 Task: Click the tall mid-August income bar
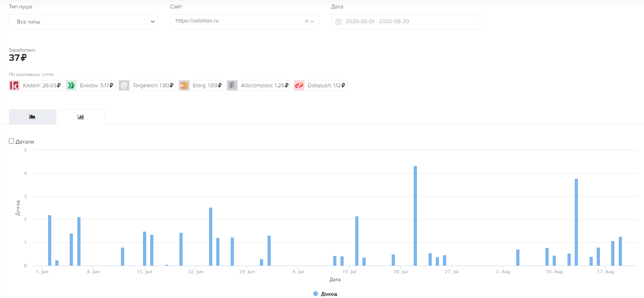coord(576,222)
